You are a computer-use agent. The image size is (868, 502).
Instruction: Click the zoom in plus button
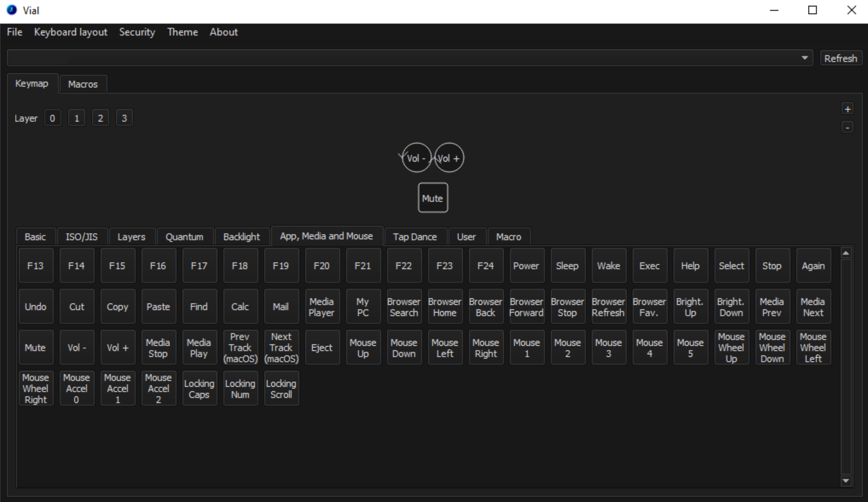(847, 109)
